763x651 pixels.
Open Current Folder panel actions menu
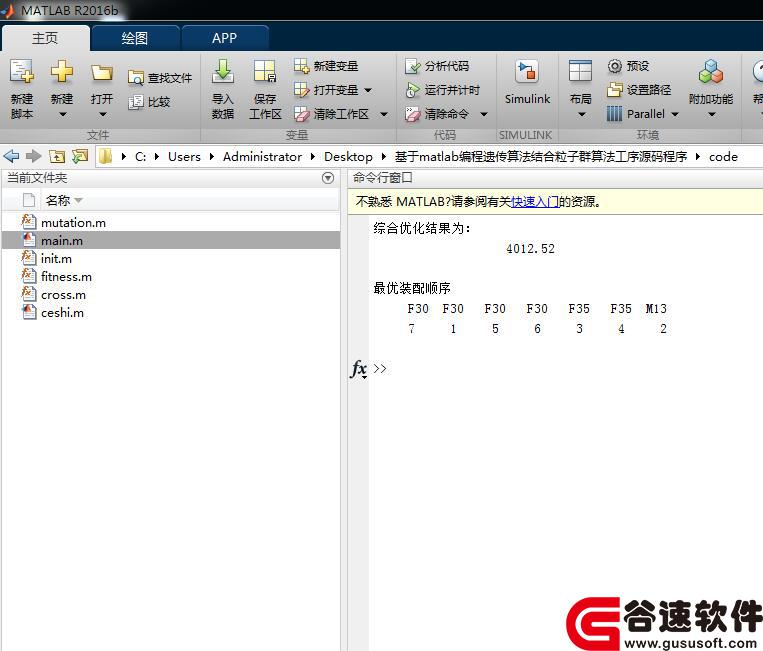[328, 178]
